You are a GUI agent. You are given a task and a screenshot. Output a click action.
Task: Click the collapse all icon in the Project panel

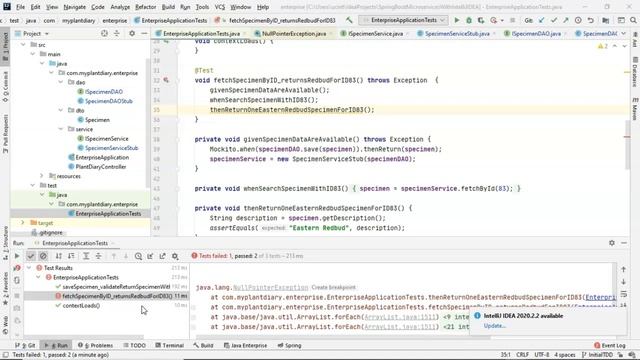point(117,33)
